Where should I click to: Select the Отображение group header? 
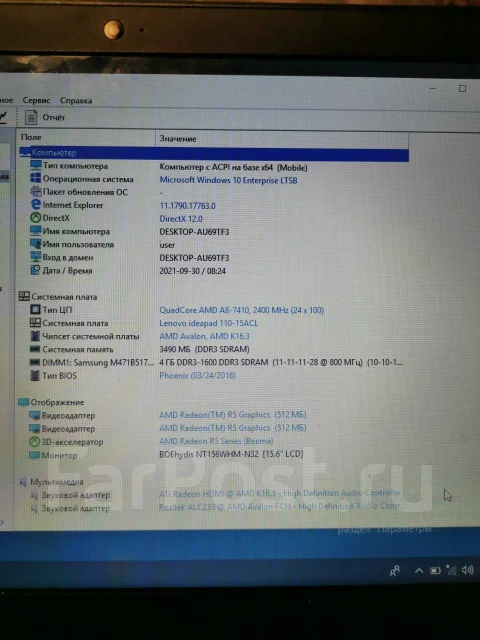click(x=51, y=402)
